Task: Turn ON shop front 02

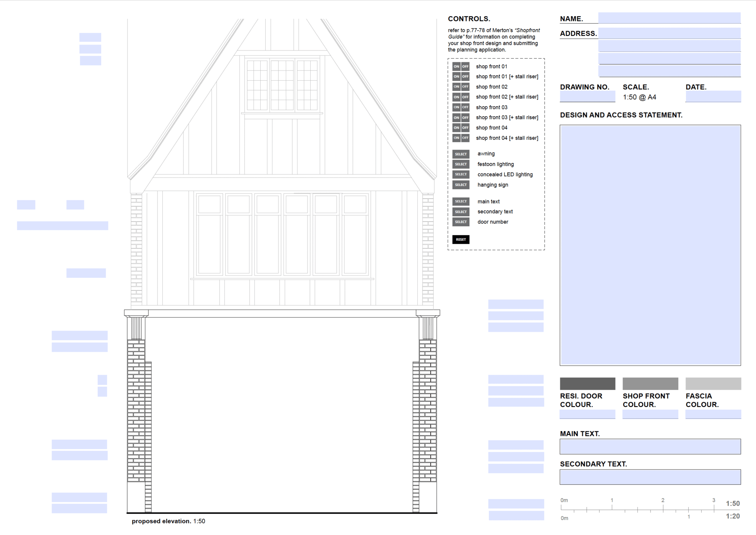Action: coord(456,87)
